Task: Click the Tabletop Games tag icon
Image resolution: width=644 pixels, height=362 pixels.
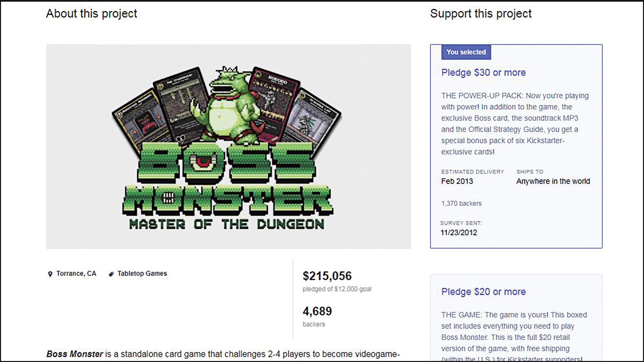Action: pos(111,274)
